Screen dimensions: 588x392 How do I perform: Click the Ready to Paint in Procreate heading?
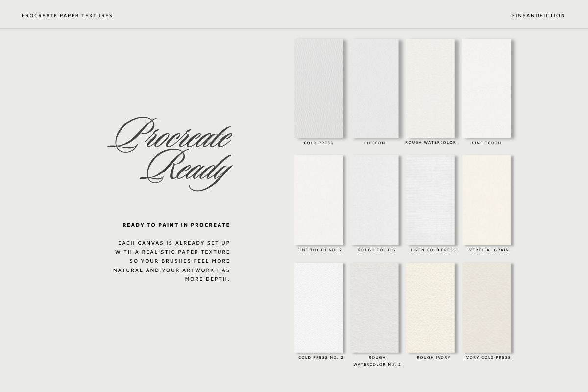tap(176, 225)
